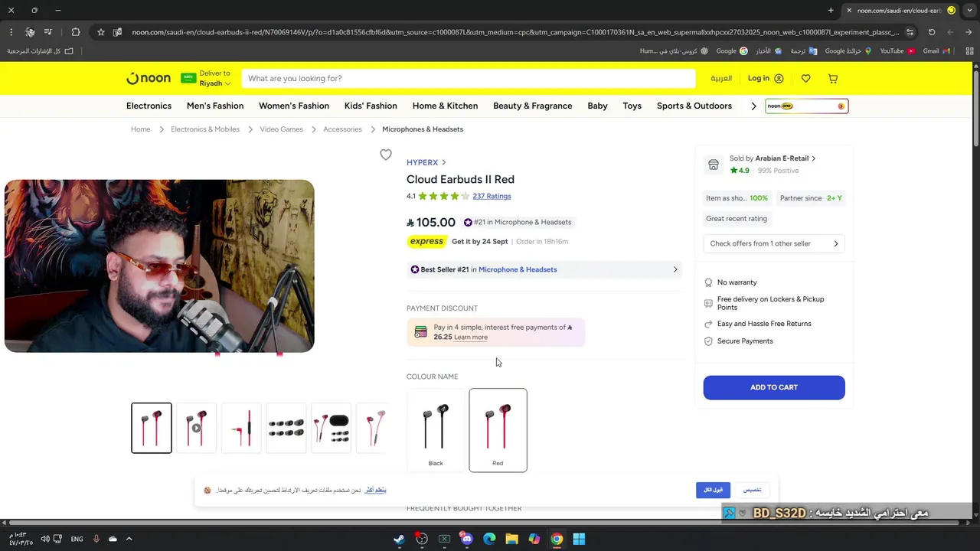Click the volume speaker icon in tray

click(x=44, y=539)
